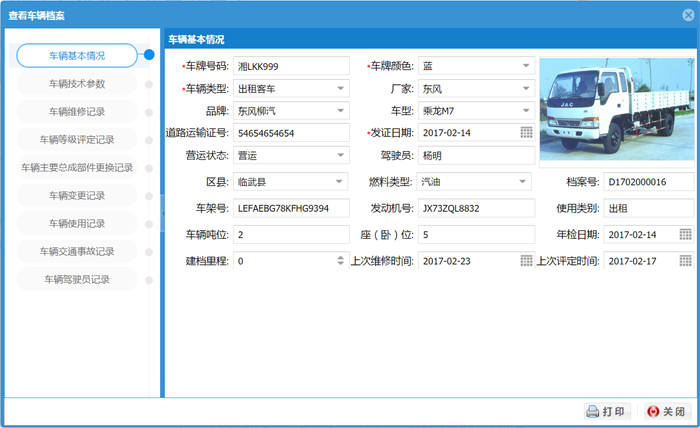Open the 车辆驾驶员记录 tab
This screenshot has width=700, height=428.
coord(77,279)
